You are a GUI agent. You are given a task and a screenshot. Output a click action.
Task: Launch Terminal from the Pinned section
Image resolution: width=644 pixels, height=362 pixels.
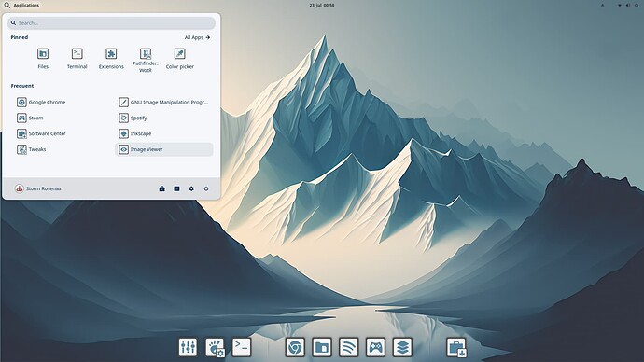[77, 58]
